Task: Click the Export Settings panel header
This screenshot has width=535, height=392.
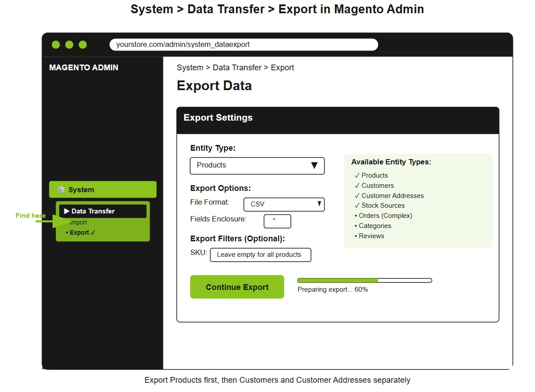Action: 338,120
